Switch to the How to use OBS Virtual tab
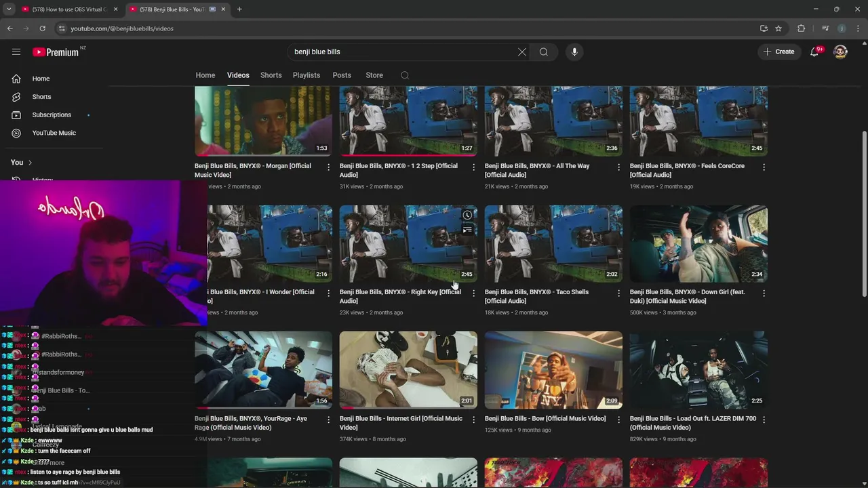 64,9
